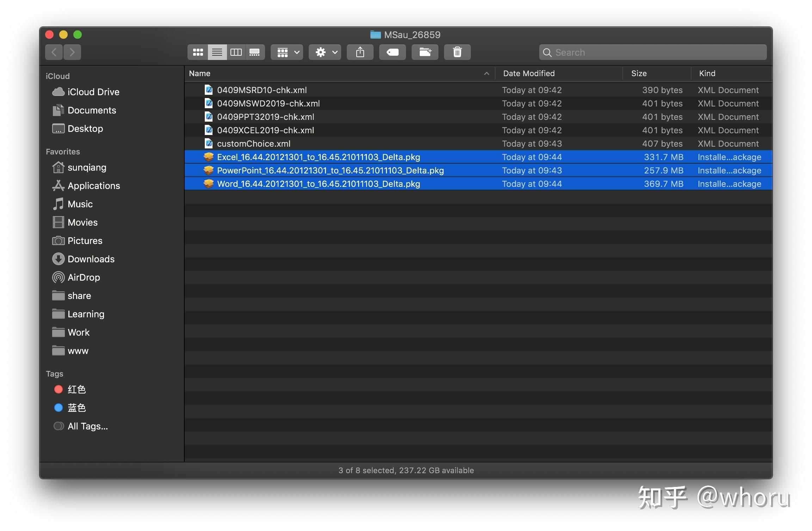Screen dimensions: 812x531
Task: Create a new folder with toolbar icon
Action: tap(425, 52)
